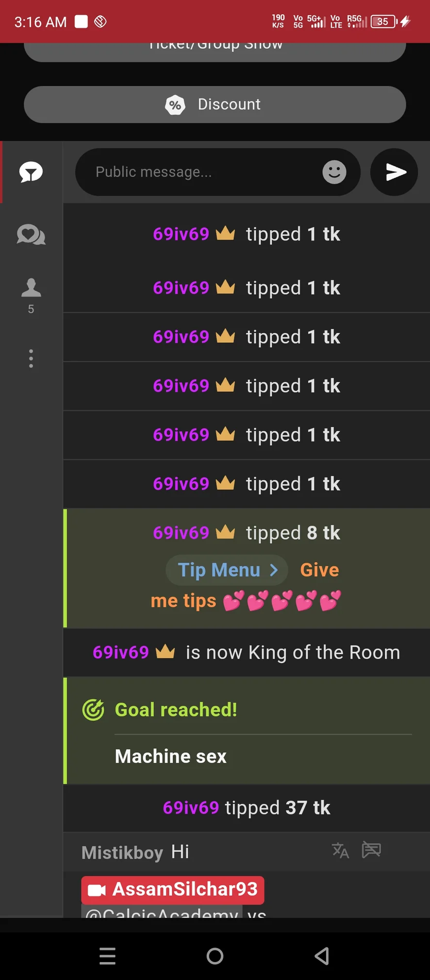
Task: Tap the Android home circle button
Action: coord(215,956)
